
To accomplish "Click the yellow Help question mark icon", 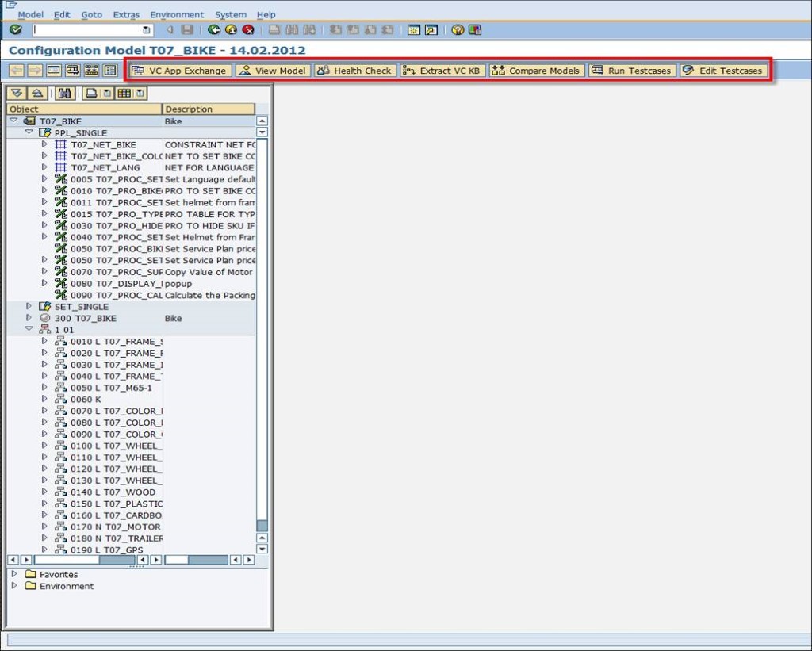I will [x=458, y=30].
